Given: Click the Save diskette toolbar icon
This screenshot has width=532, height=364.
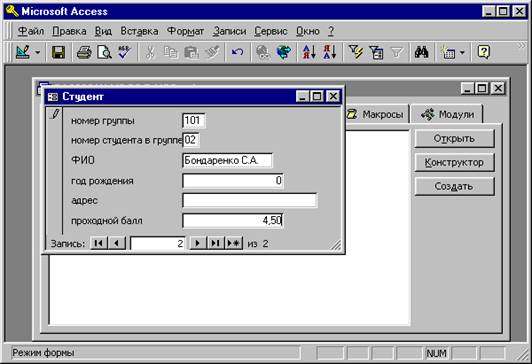Looking at the screenshot, I should coord(58,53).
